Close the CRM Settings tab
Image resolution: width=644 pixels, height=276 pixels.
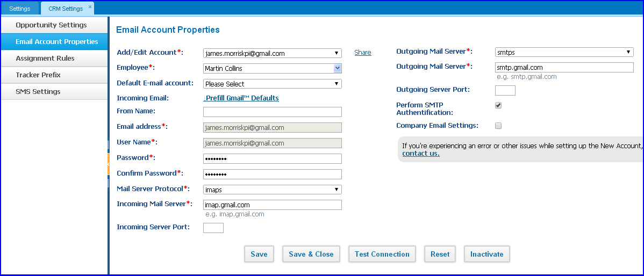90,6
